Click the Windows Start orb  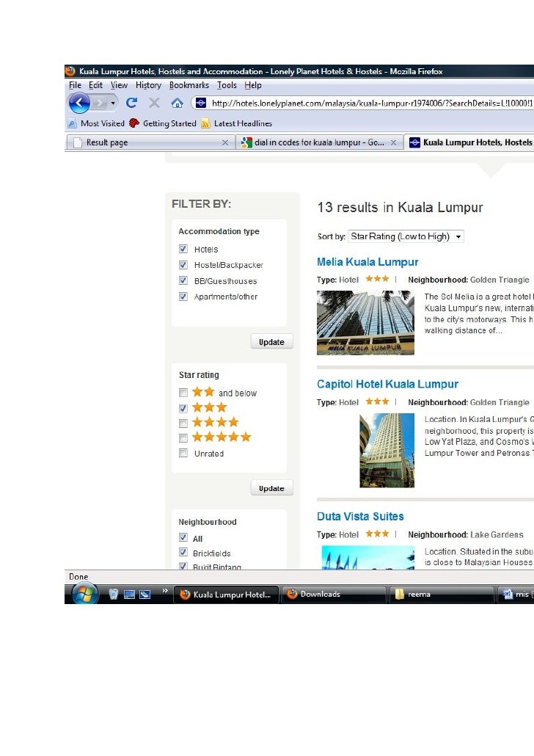point(85,594)
